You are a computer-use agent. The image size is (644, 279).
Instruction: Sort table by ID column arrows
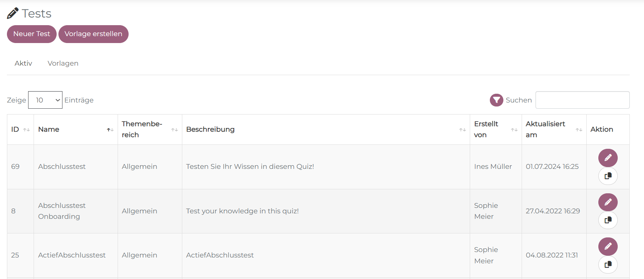click(x=26, y=130)
